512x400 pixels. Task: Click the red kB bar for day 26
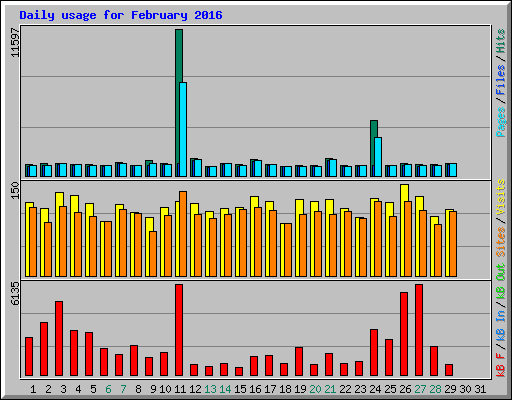pyautogui.click(x=404, y=334)
